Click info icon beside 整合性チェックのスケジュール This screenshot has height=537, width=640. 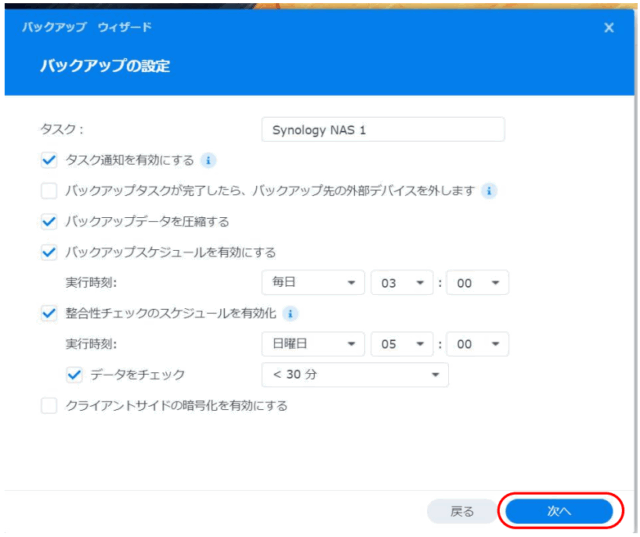tap(291, 314)
